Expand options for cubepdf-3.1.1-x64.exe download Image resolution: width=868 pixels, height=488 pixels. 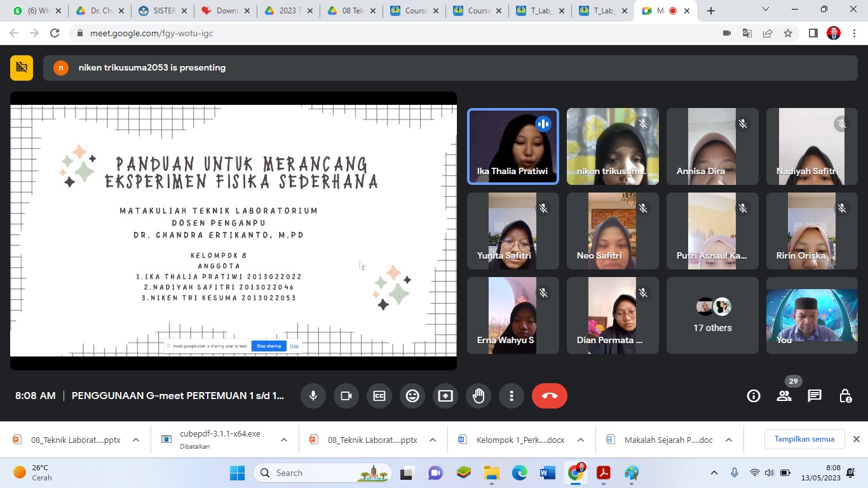pos(284,440)
